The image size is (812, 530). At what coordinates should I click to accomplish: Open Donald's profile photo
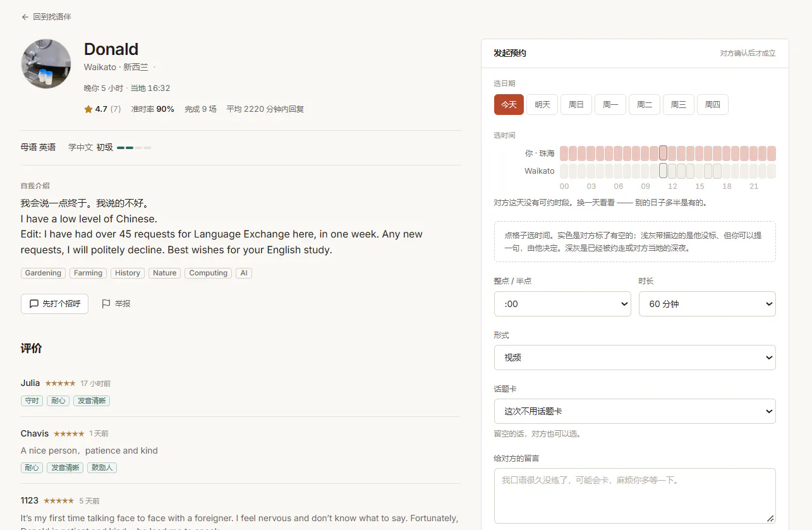pos(46,64)
